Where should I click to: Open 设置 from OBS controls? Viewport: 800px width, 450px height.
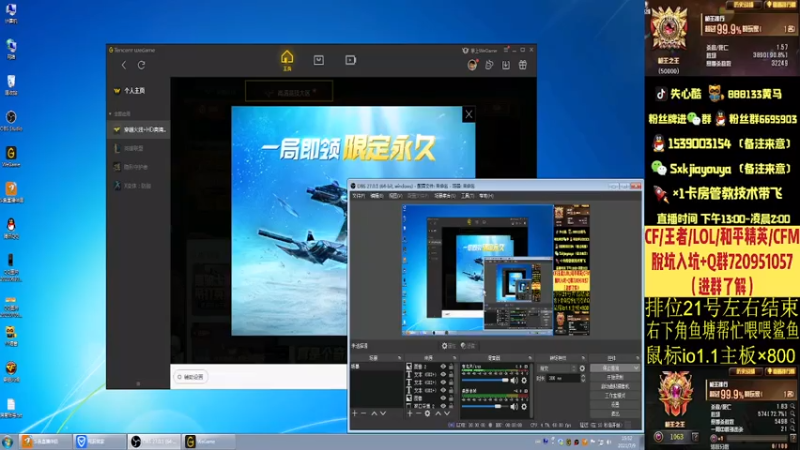[615, 405]
